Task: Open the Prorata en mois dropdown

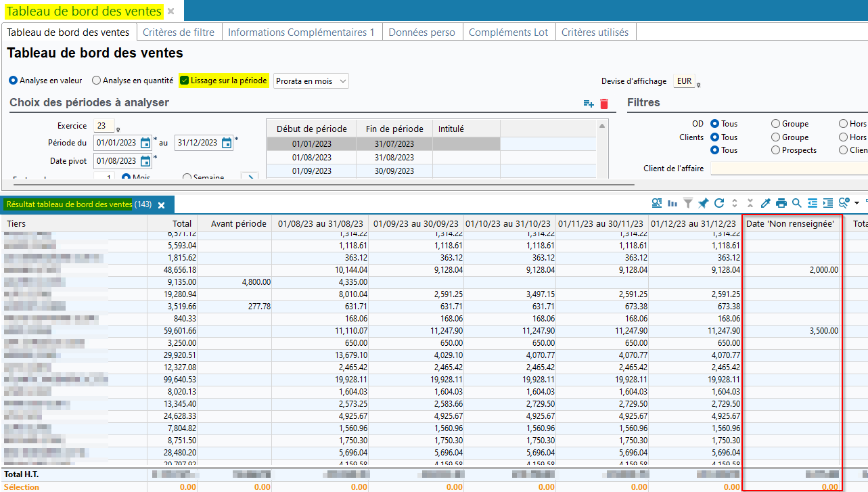Action: coord(311,81)
